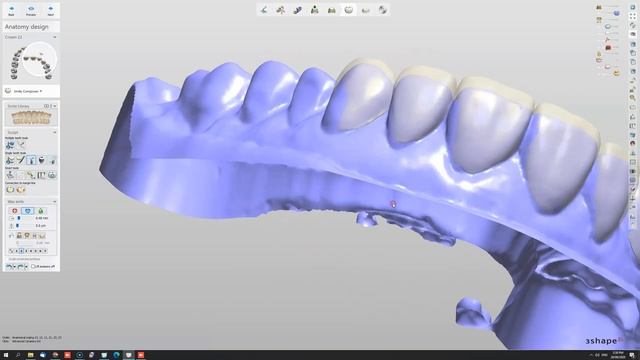The image size is (640, 360).
Task: Select the second multiple-teeth tool icon
Action: 21,145
